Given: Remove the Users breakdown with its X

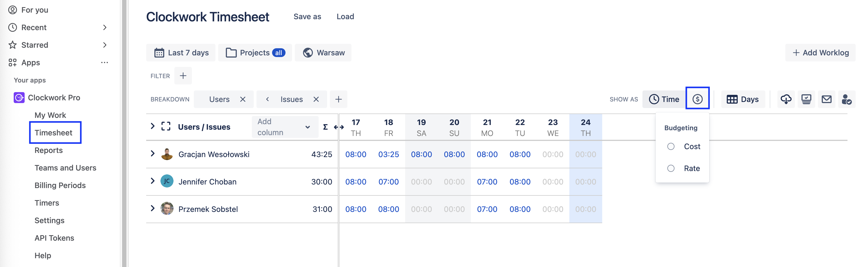Looking at the screenshot, I should (x=243, y=99).
